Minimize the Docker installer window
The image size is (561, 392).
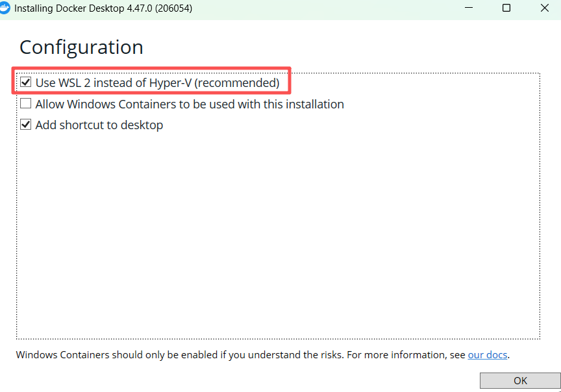(469, 8)
